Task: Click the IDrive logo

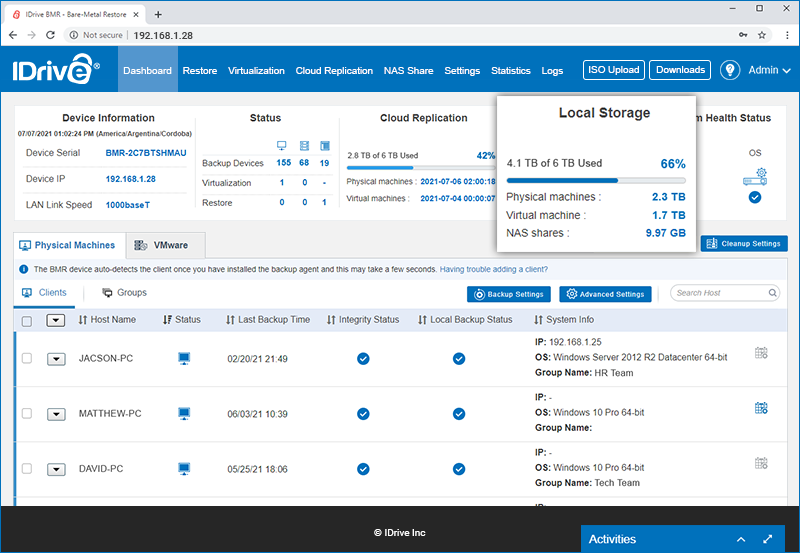Action: click(56, 69)
